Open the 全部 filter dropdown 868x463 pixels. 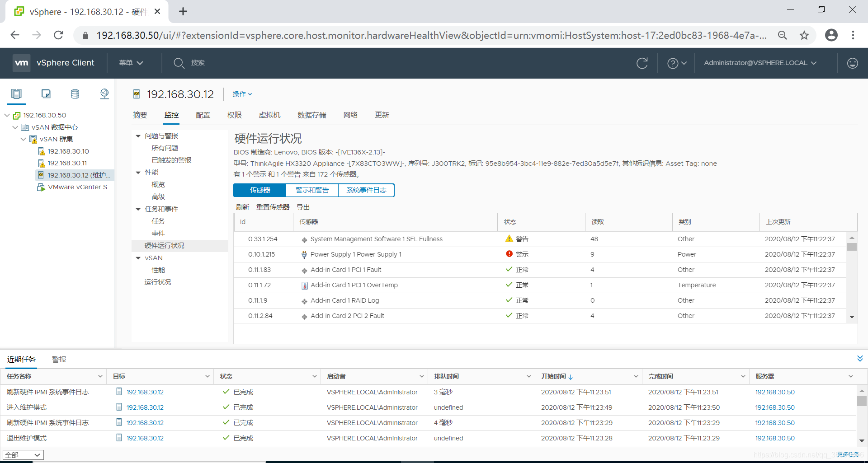click(23, 455)
